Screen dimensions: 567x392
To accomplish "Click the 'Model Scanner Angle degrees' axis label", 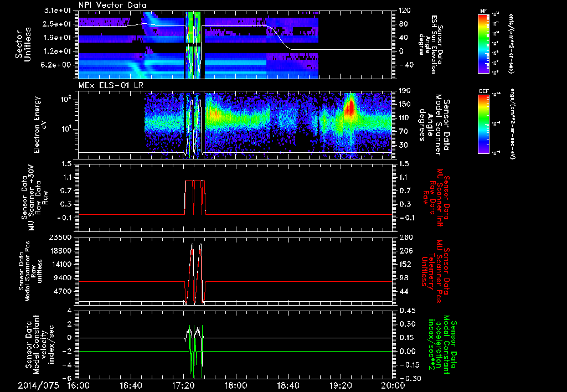I will [x=434, y=125].
